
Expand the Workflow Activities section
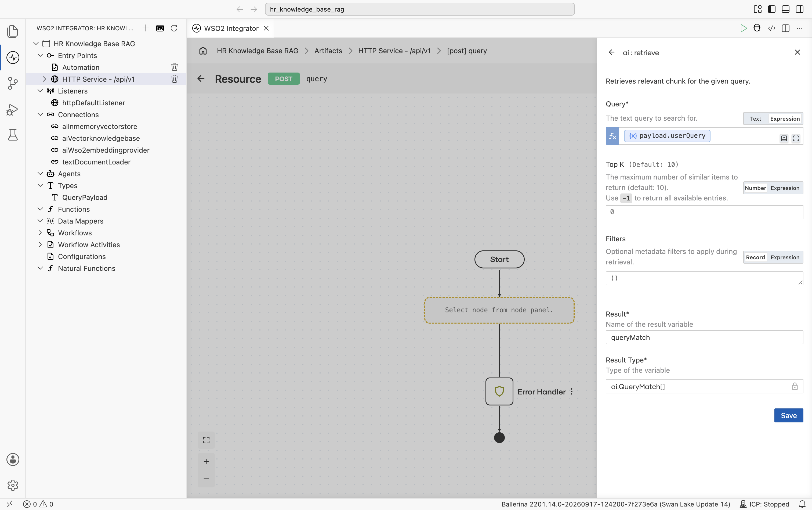(x=40, y=245)
